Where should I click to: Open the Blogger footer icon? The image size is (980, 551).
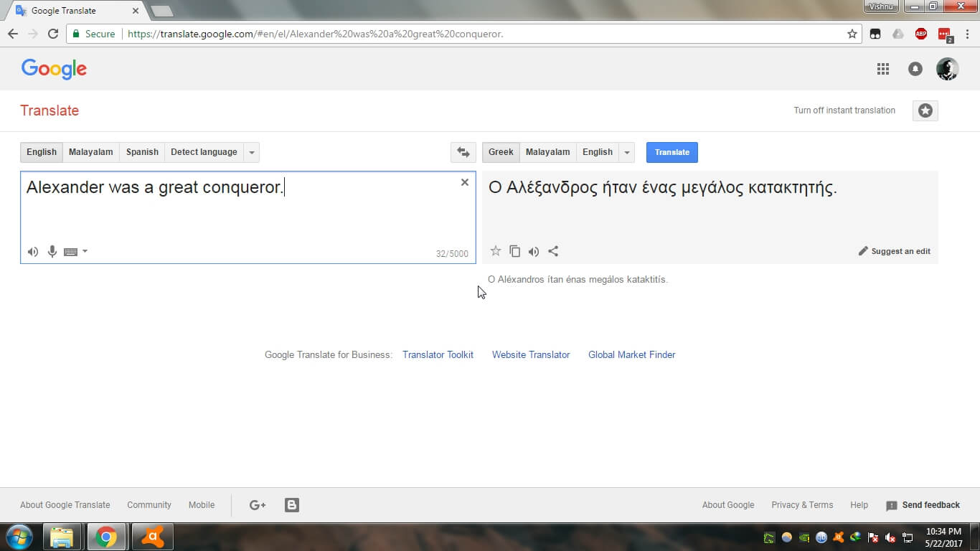tap(292, 505)
